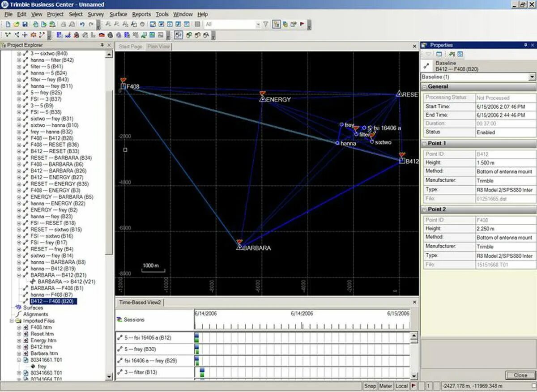
Task: Select baseline hanna --- F408 (B7) in tree
Action: point(51,295)
